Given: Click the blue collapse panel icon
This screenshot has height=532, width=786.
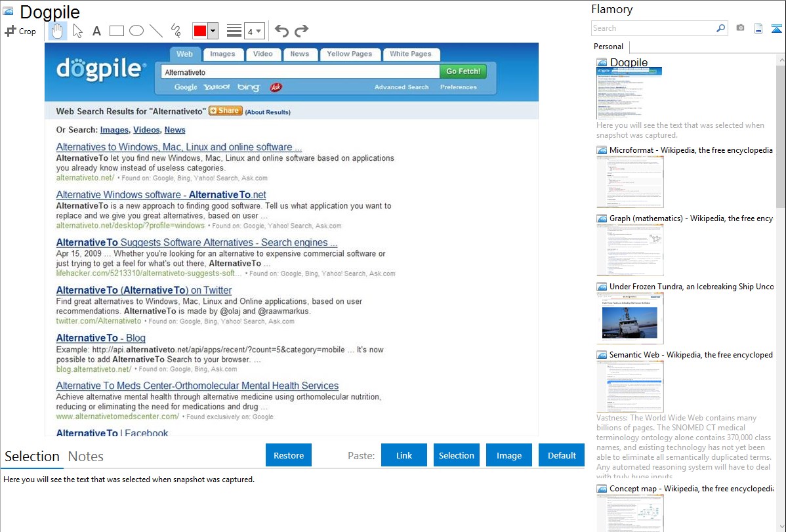Looking at the screenshot, I should tap(776, 28).
